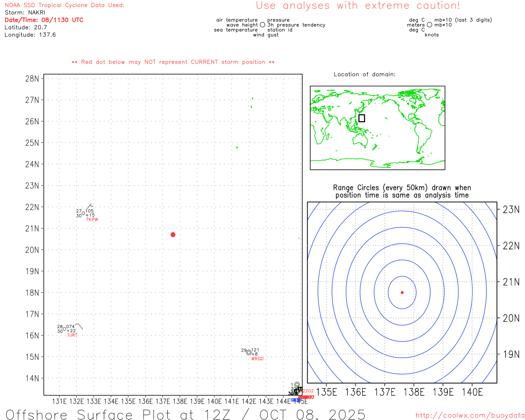Click the 'wind gust' legend label

pos(266,35)
